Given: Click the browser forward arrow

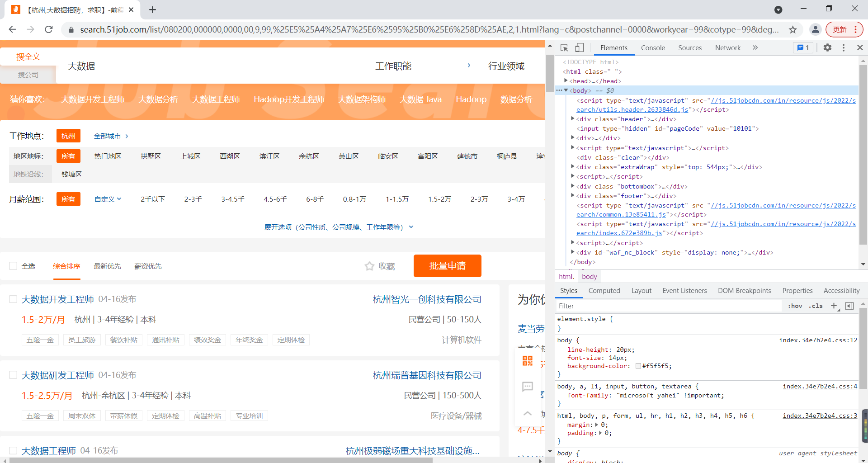Looking at the screenshot, I should pyautogui.click(x=30, y=29).
